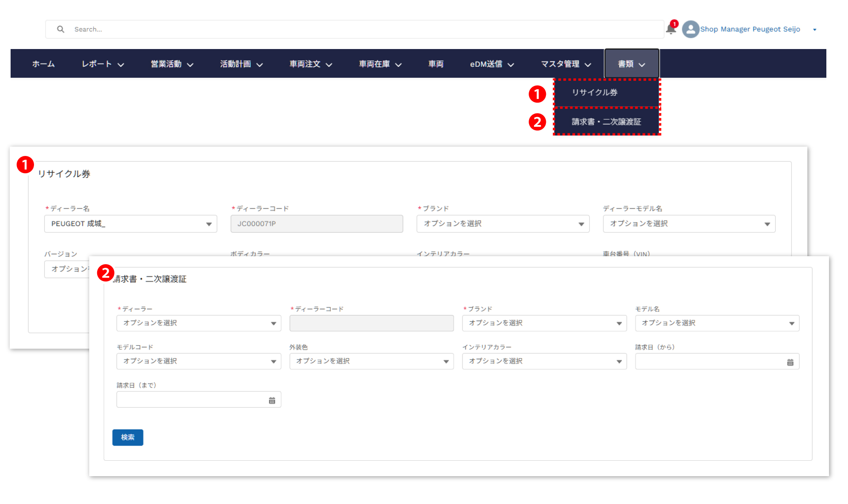Click the notification bell icon
The height and width of the screenshot is (504, 848).
point(670,30)
